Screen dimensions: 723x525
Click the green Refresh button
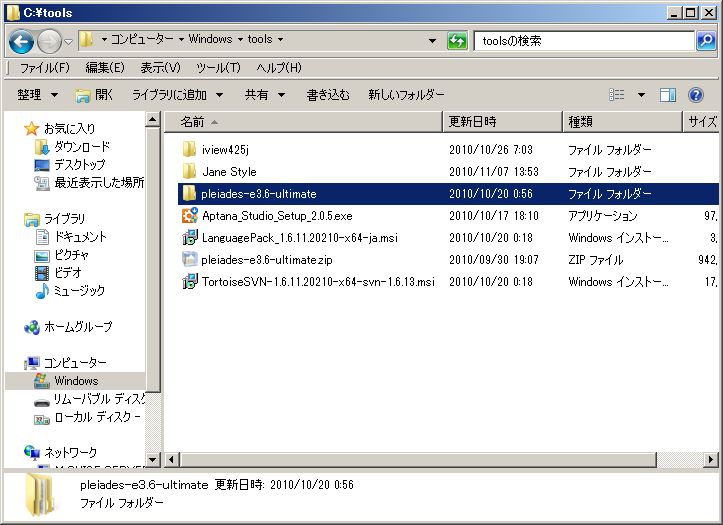tap(457, 41)
